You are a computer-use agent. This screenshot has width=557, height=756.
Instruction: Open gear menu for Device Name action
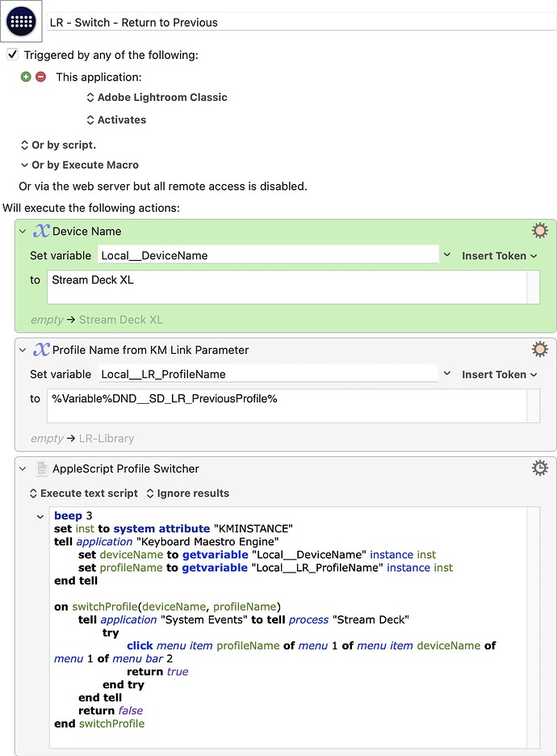[539, 231]
